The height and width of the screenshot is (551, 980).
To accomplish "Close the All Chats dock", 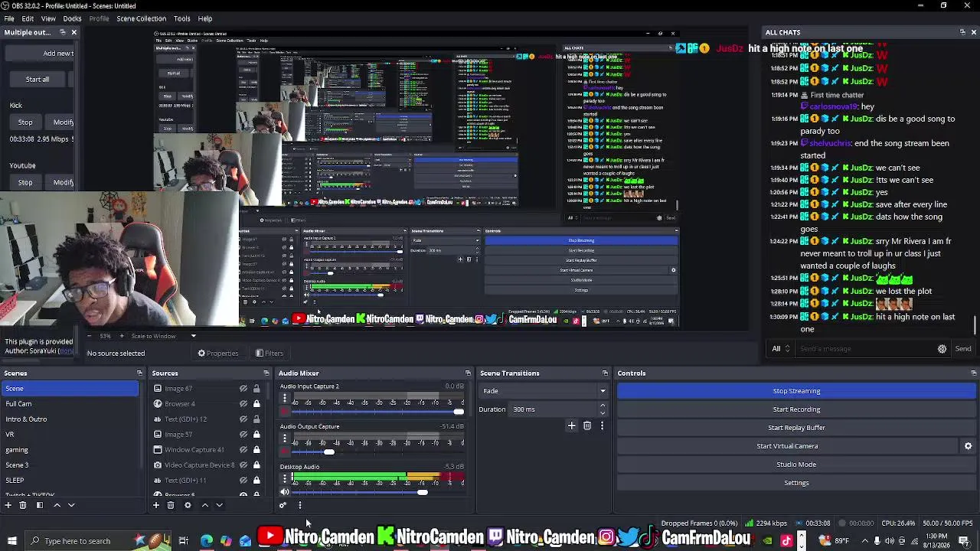I will coord(973,32).
